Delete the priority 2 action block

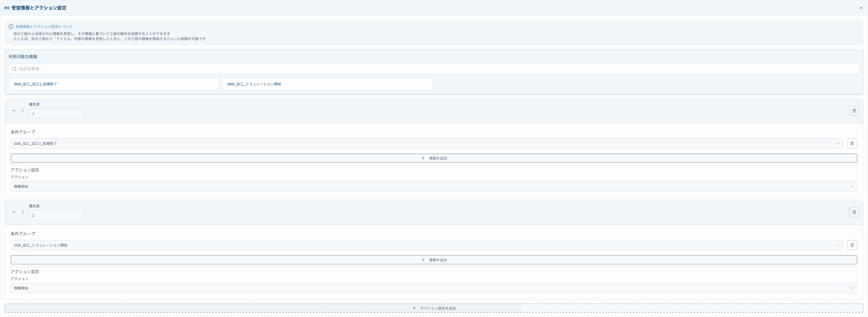854,212
